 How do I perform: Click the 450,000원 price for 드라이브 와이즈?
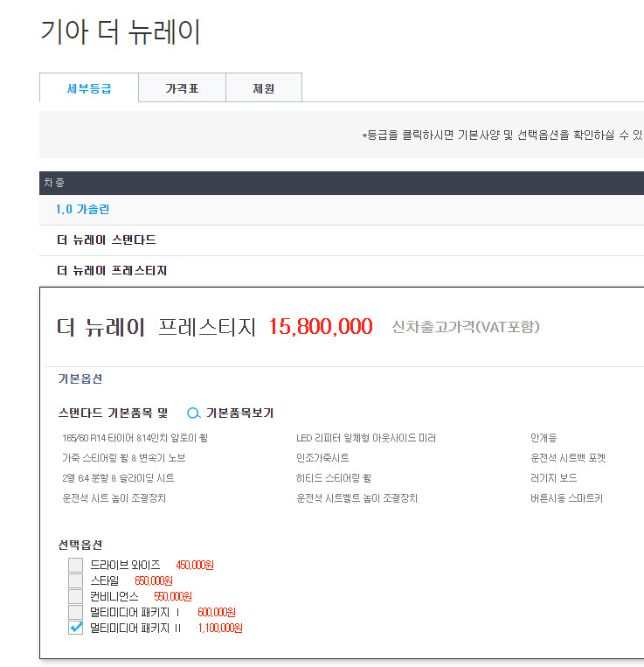195,565
